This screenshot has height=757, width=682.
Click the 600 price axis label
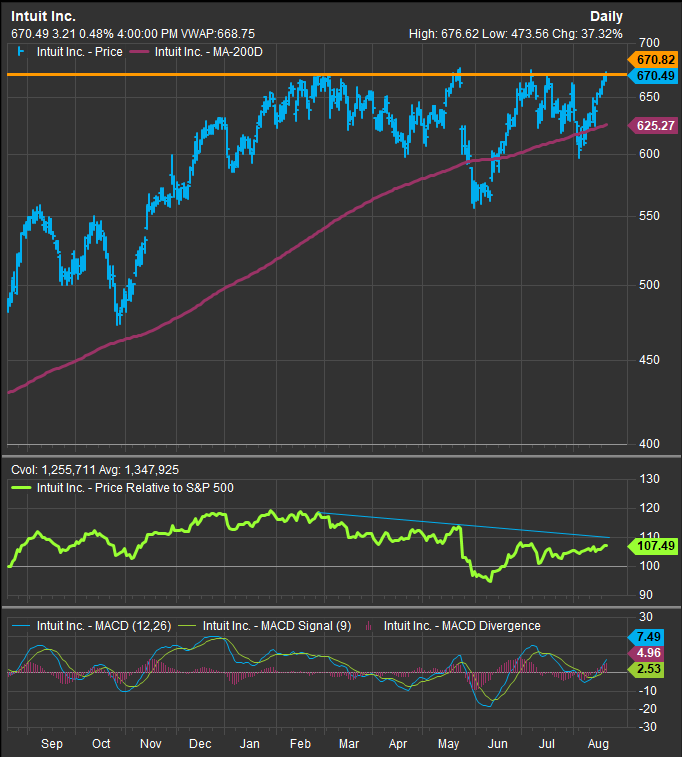pyautogui.click(x=649, y=154)
